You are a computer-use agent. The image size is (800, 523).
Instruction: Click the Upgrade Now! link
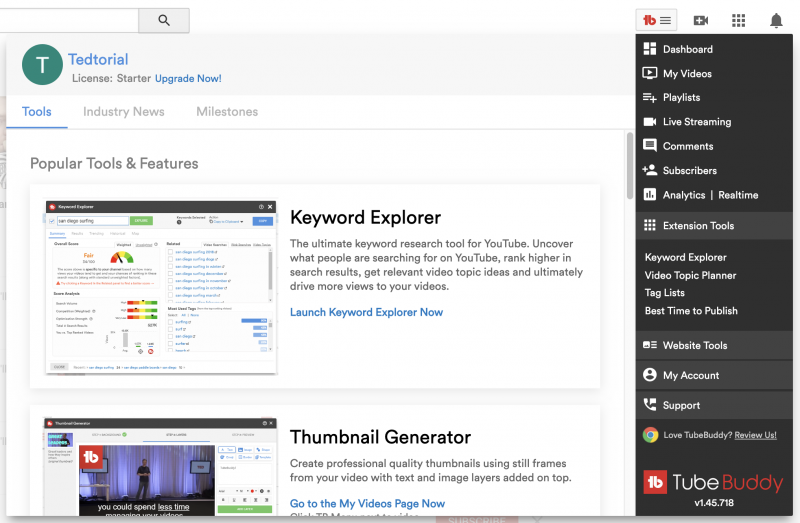point(188,78)
